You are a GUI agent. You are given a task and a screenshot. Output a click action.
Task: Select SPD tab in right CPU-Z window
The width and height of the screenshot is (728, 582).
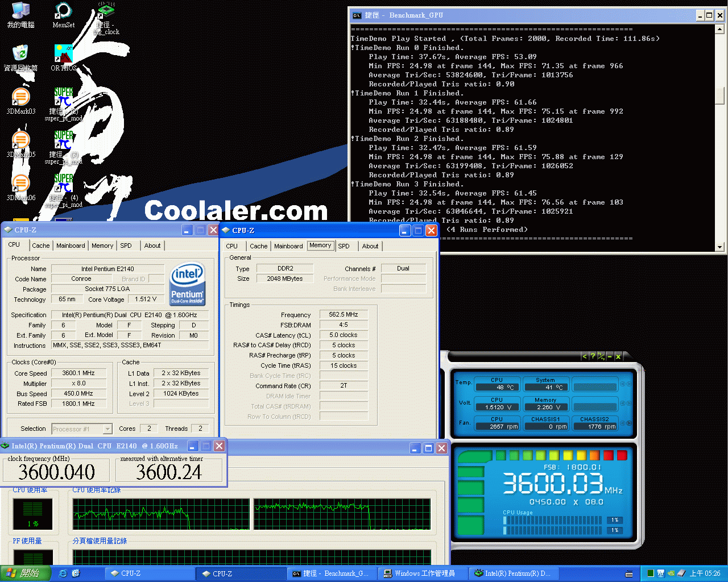(344, 246)
